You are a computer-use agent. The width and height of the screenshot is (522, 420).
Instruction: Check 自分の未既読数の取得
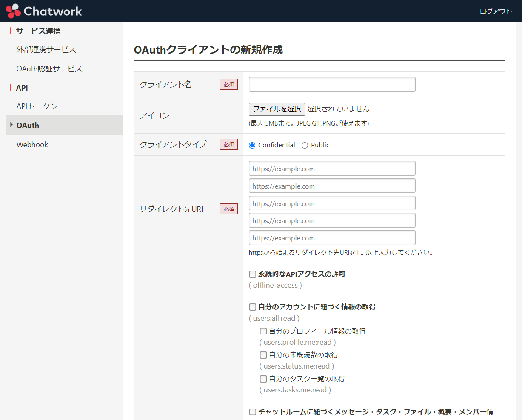point(263,355)
